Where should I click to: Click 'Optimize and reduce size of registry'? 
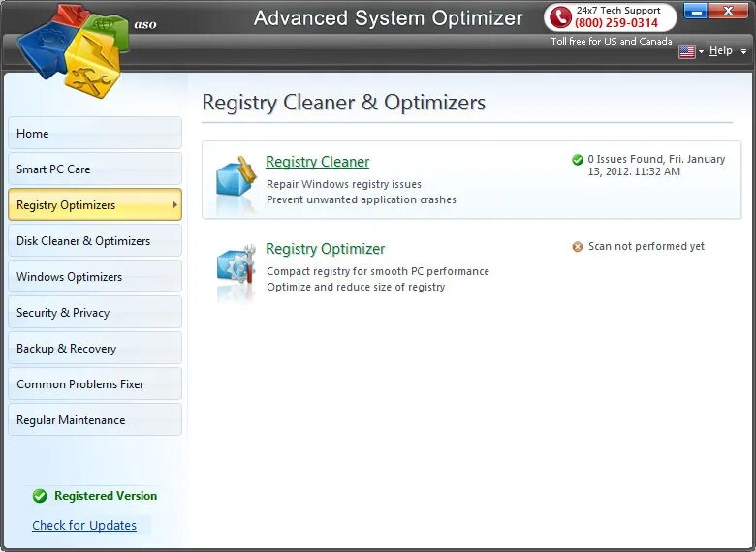click(356, 287)
